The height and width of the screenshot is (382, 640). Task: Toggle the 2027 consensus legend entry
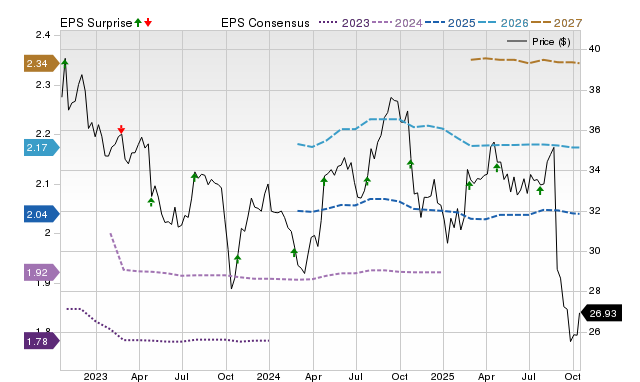(x=556, y=23)
